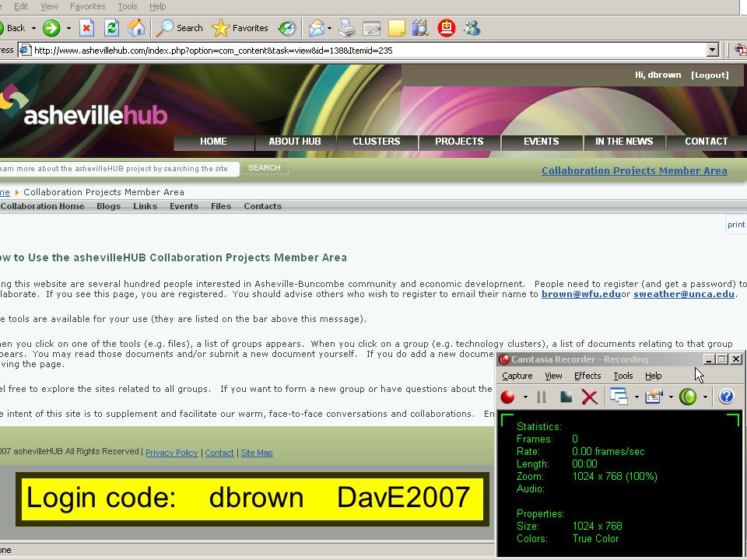The width and height of the screenshot is (747, 560).
Task: Open address bar URL dropdown
Action: [x=713, y=50]
